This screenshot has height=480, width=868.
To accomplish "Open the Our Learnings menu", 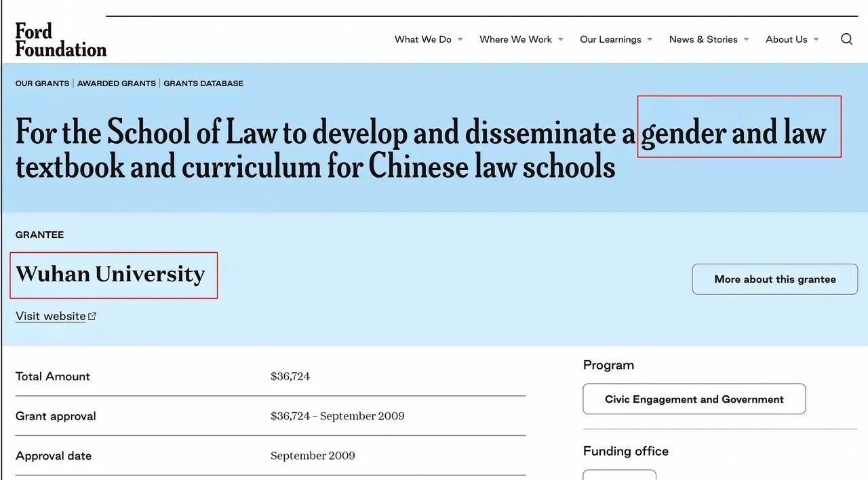I will pyautogui.click(x=610, y=39).
